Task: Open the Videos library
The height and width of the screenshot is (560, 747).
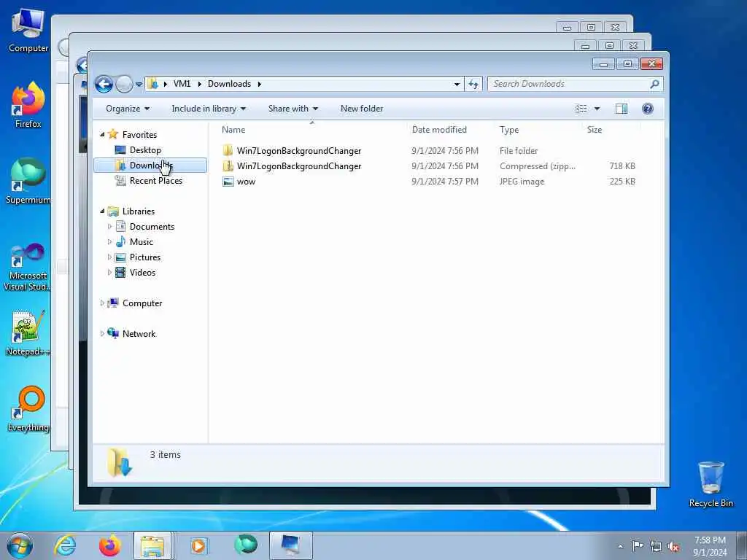Action: [142, 273]
